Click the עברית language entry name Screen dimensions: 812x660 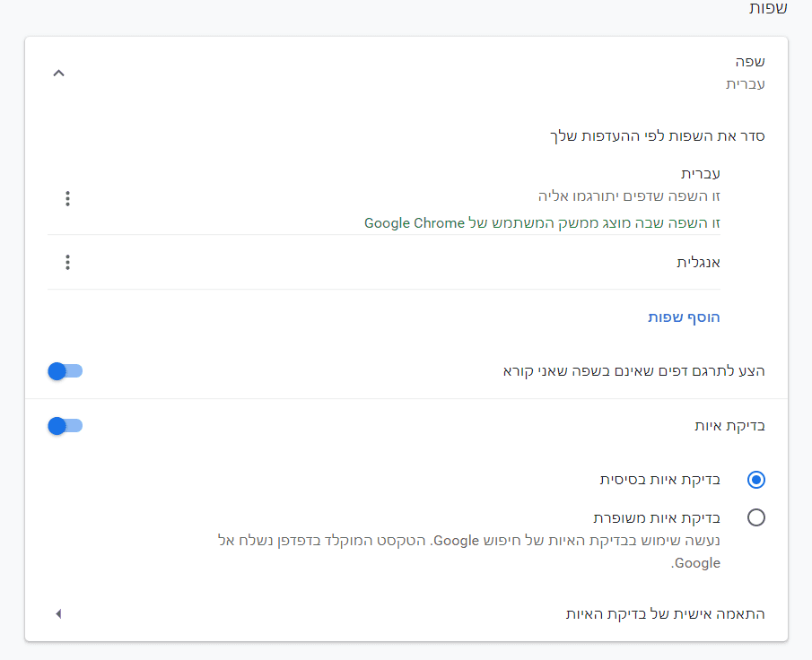tap(701, 173)
